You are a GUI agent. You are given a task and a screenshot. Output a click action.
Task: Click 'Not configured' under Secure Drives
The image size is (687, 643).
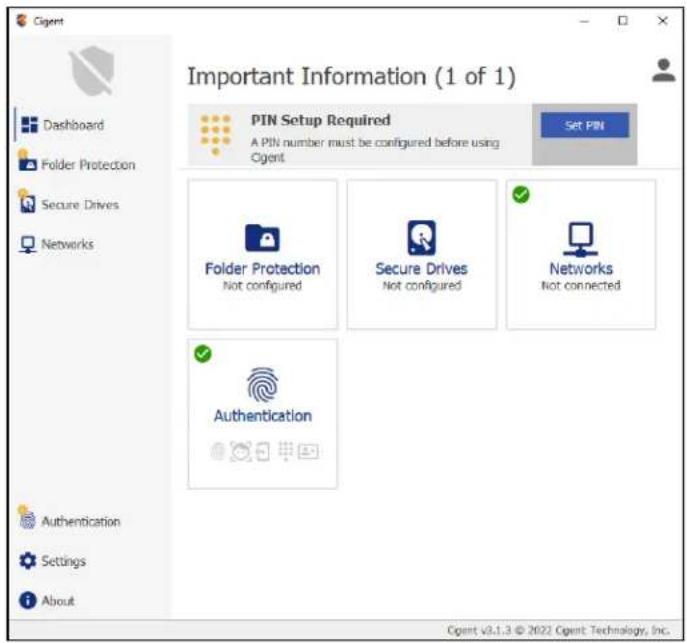pyautogui.click(x=421, y=286)
